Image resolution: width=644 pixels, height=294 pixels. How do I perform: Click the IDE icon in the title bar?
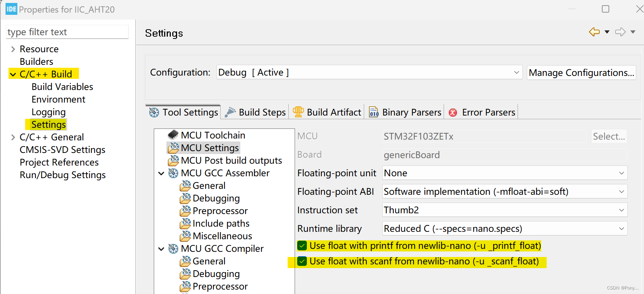11,9
